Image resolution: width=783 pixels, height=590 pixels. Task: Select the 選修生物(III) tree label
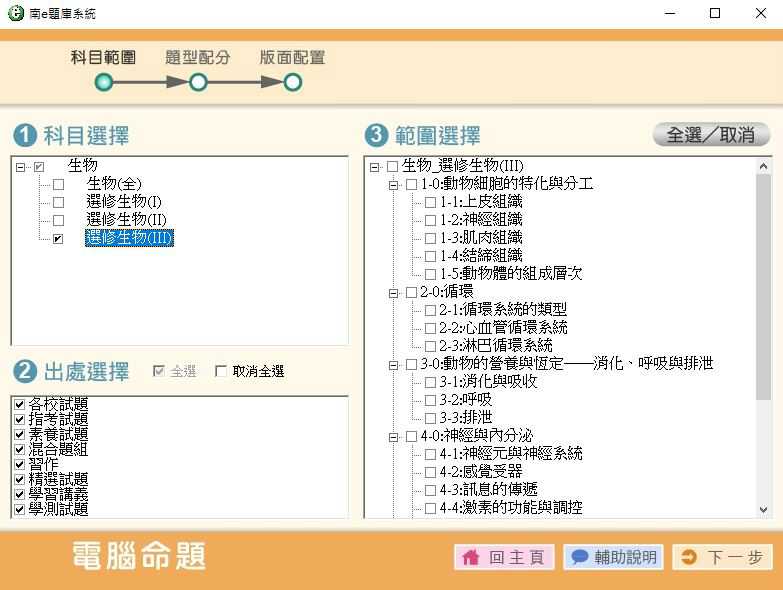129,238
